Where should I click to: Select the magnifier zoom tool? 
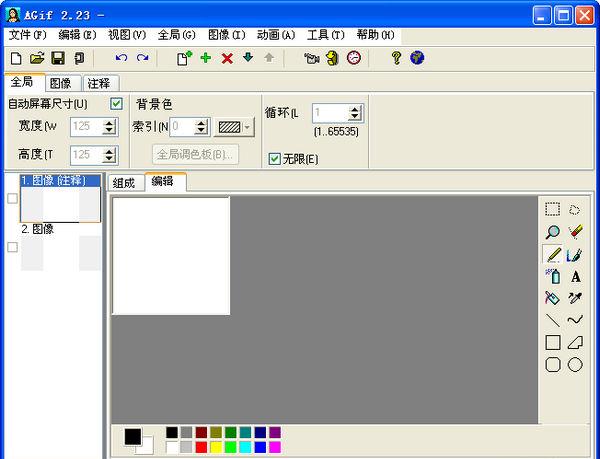553,232
